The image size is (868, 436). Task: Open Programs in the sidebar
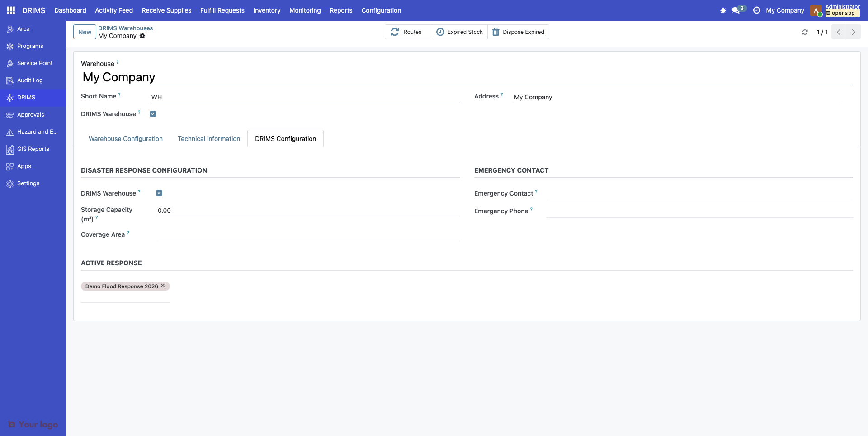[33, 46]
